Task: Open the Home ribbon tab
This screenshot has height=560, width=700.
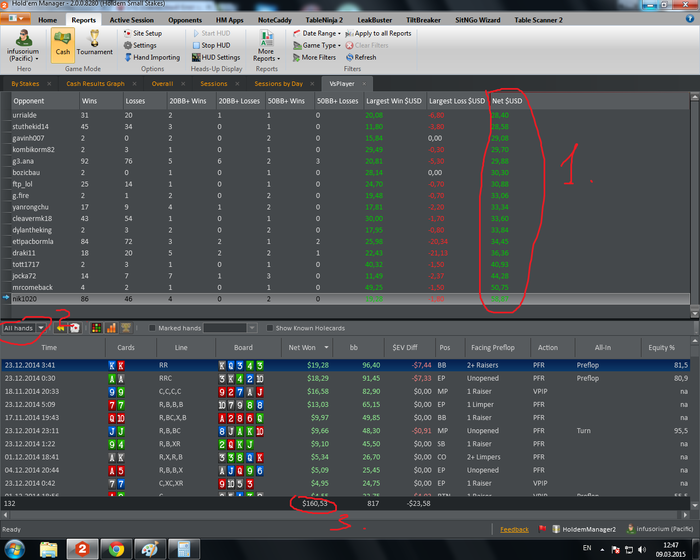Action: (x=47, y=20)
